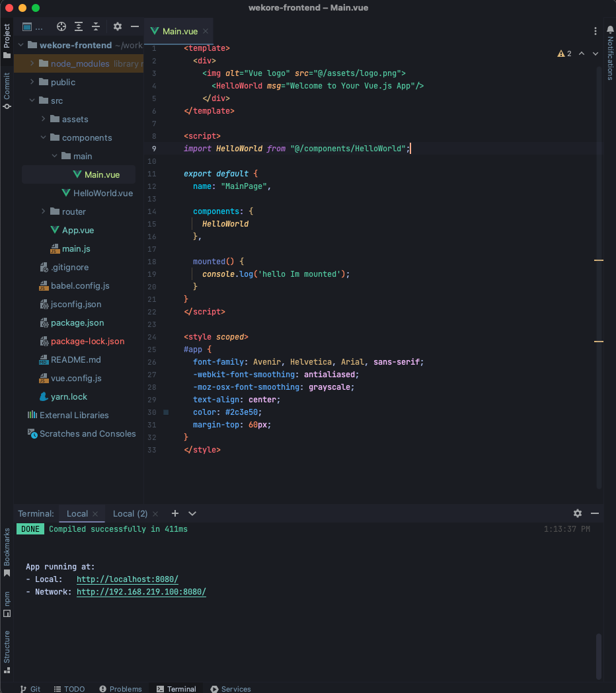Viewport: 616px width, 693px height.
Task: Expand the node_modules folder
Action: (x=32, y=63)
